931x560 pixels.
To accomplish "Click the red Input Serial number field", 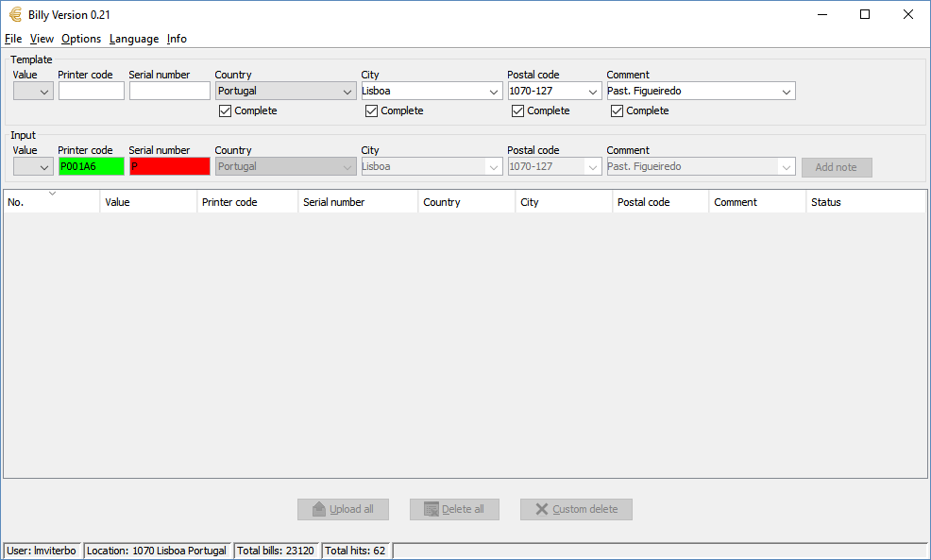I will [x=170, y=166].
